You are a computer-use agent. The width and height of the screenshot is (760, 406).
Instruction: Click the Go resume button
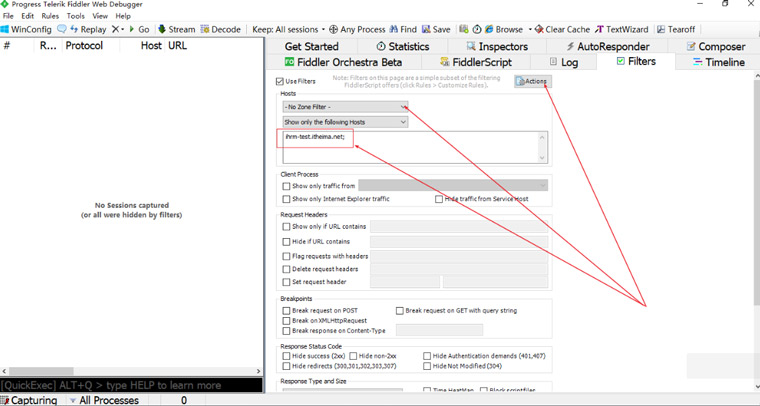(139, 29)
